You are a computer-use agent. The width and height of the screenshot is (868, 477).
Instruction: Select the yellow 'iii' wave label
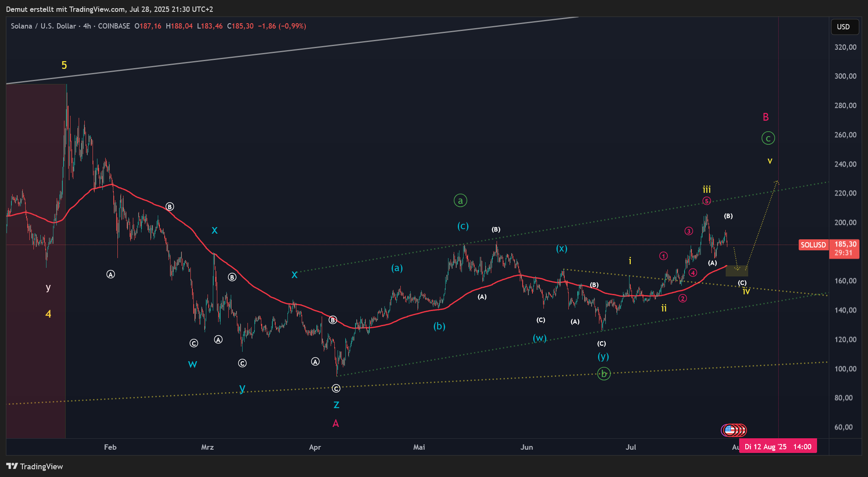pos(707,190)
